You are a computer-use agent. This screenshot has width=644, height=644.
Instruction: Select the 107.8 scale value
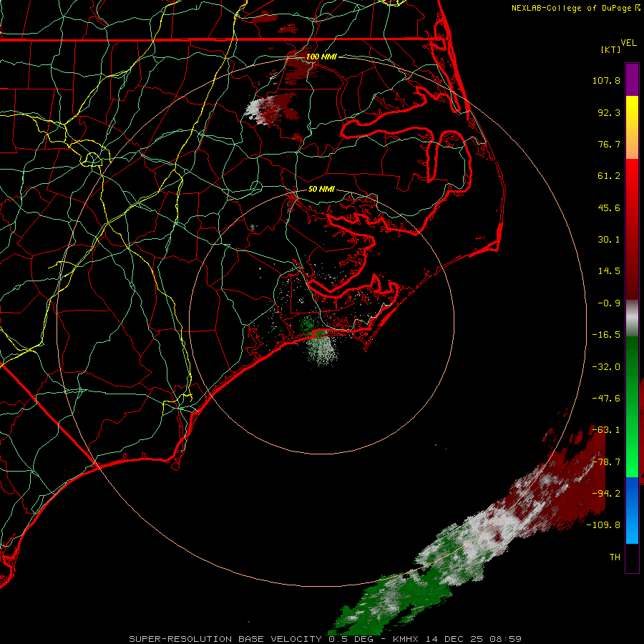tap(606, 80)
